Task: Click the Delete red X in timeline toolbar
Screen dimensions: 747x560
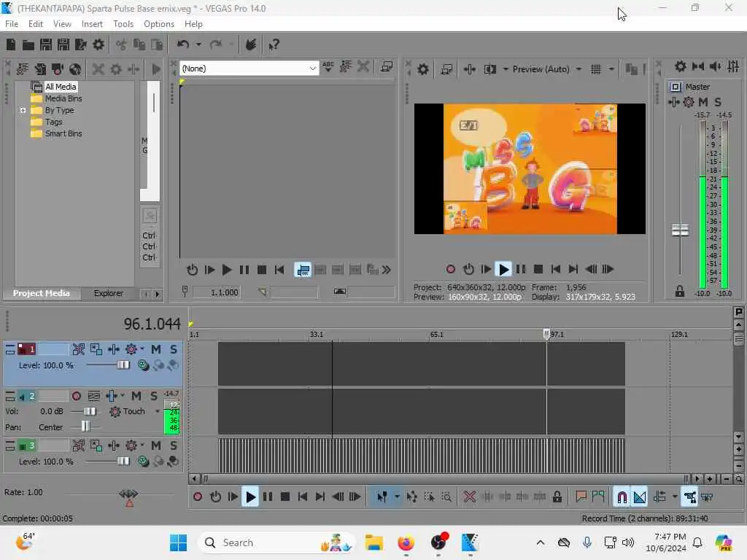Action: point(469,497)
